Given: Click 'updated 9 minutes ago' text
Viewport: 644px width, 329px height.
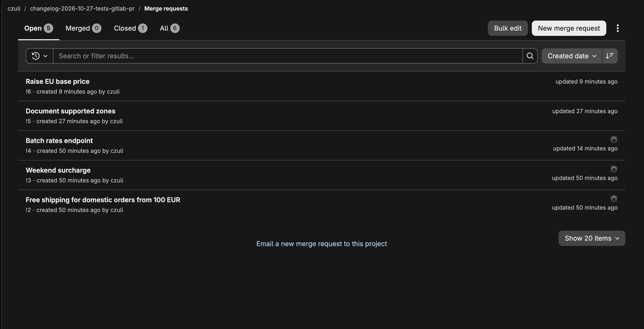Looking at the screenshot, I should click(586, 81).
